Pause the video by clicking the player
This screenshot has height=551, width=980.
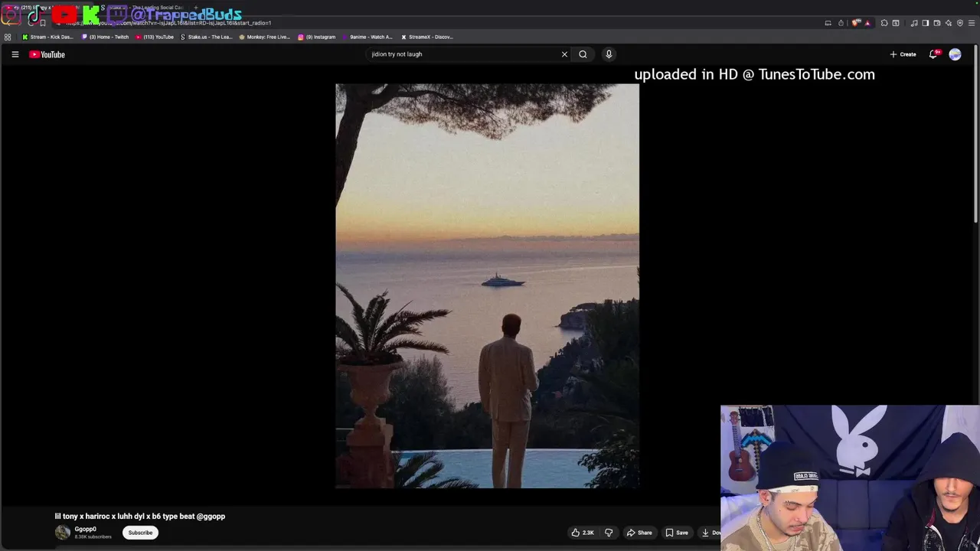(487, 285)
